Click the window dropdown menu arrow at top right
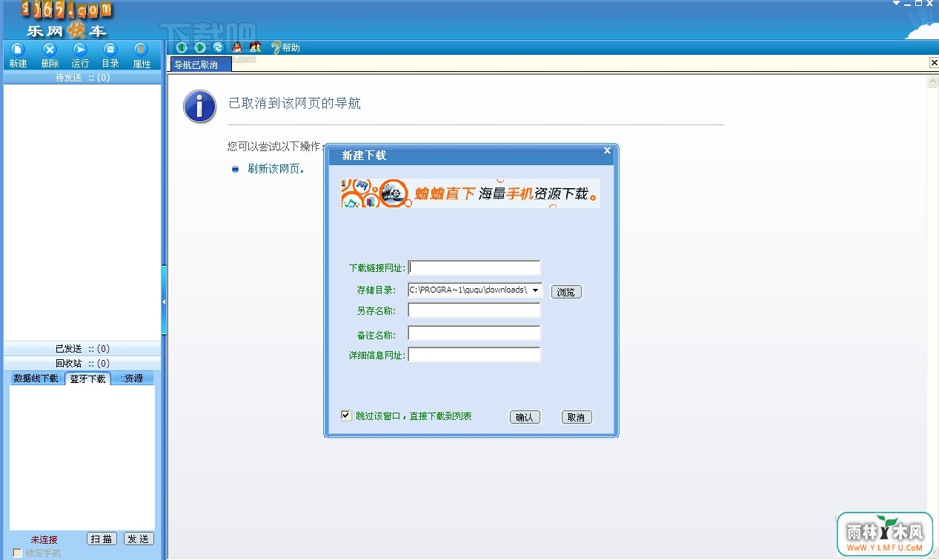The width and height of the screenshot is (939, 560). (x=897, y=4)
